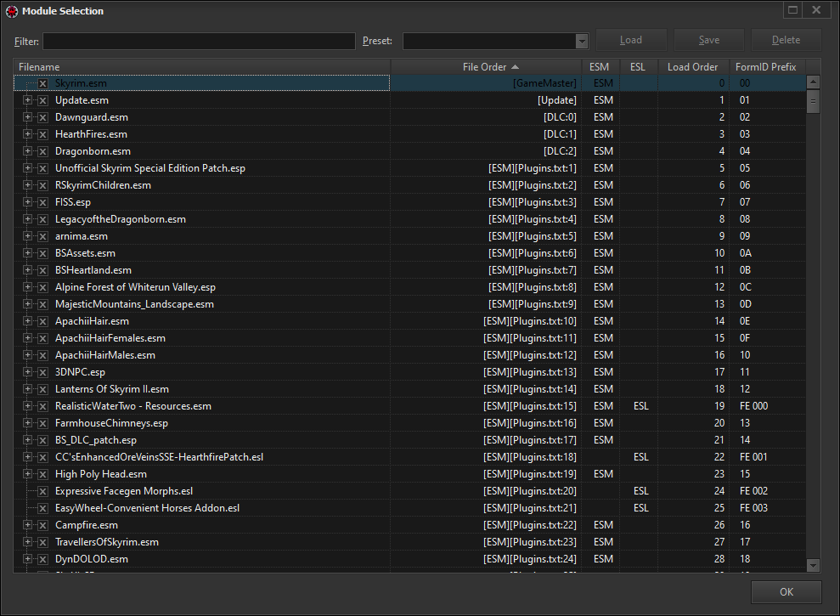
Task: Select the MajesticMountains_Landscape.esm row
Action: pos(410,304)
